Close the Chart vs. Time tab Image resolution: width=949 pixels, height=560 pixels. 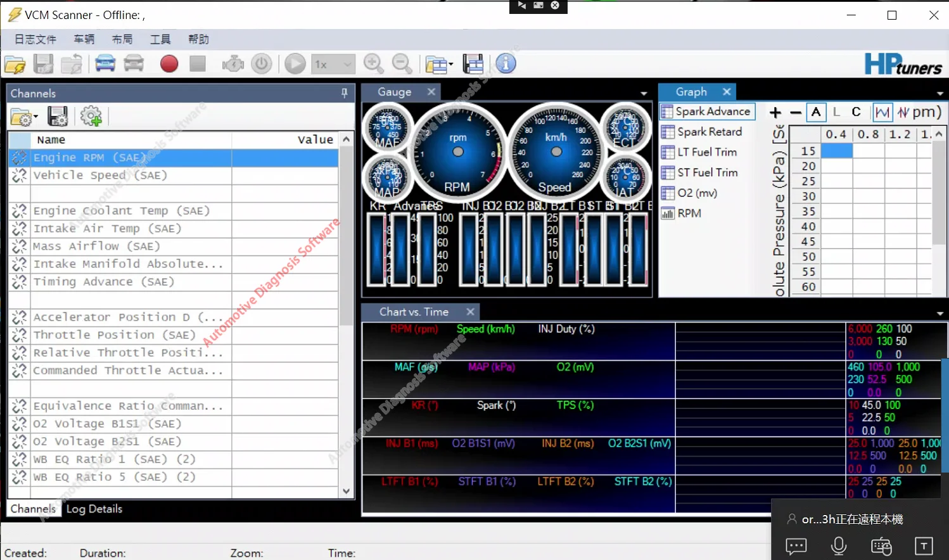coord(470,312)
